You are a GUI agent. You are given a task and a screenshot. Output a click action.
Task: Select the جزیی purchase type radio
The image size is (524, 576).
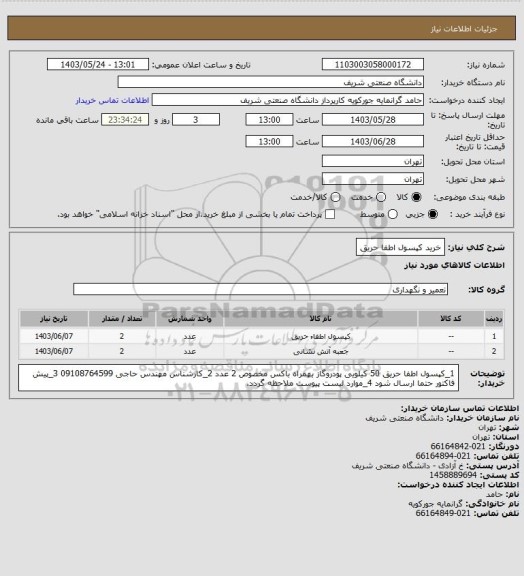433,214
